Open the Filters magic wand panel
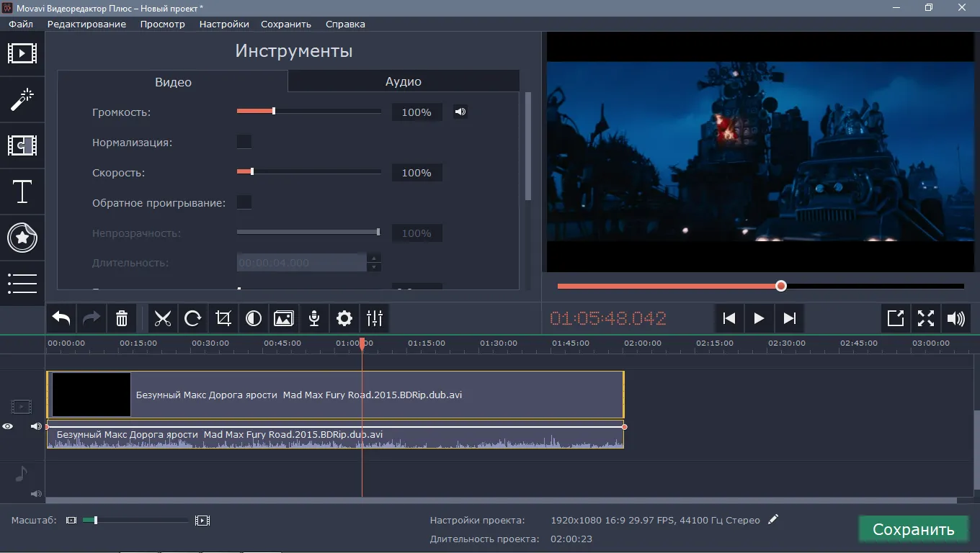 coord(22,100)
